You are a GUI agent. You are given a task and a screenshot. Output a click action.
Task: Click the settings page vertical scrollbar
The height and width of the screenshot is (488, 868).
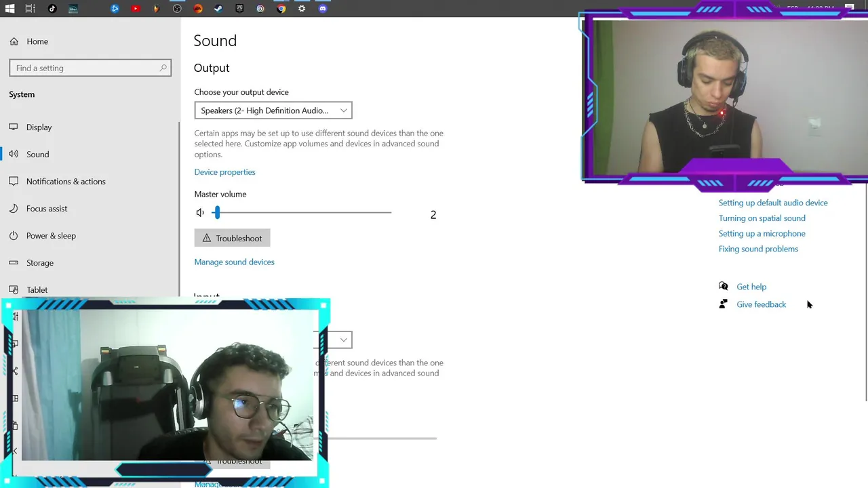tap(866, 291)
